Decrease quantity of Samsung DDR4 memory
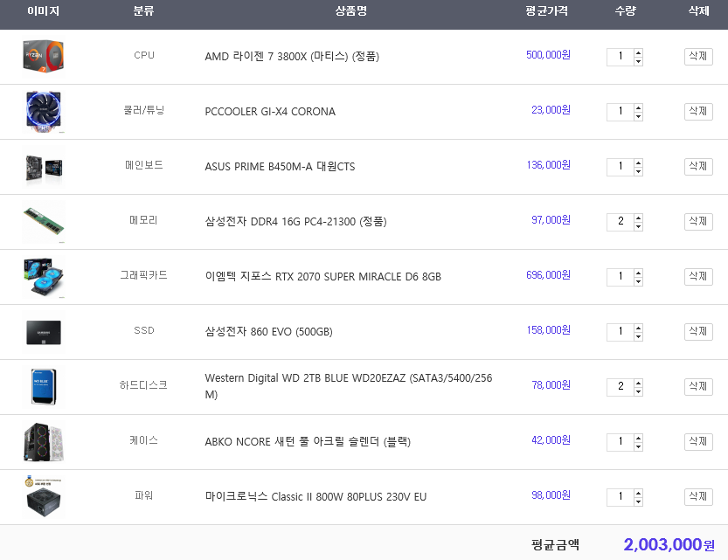This screenshot has height=560, width=728. [638, 225]
